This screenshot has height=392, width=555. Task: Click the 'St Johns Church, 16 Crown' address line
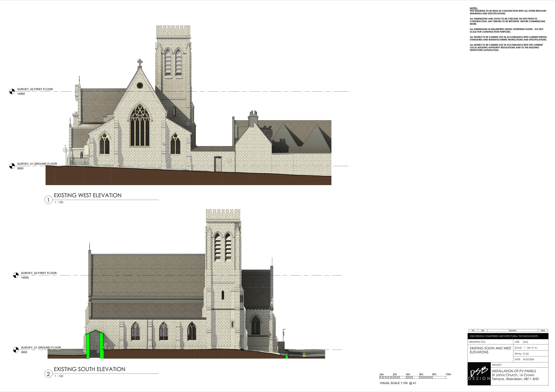coord(513,375)
